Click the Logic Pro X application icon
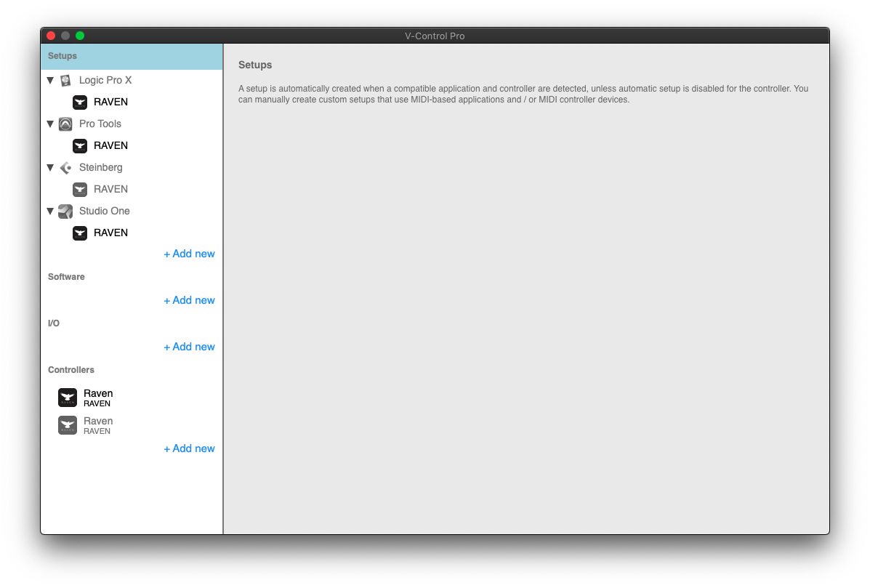The width and height of the screenshot is (870, 588). click(65, 80)
